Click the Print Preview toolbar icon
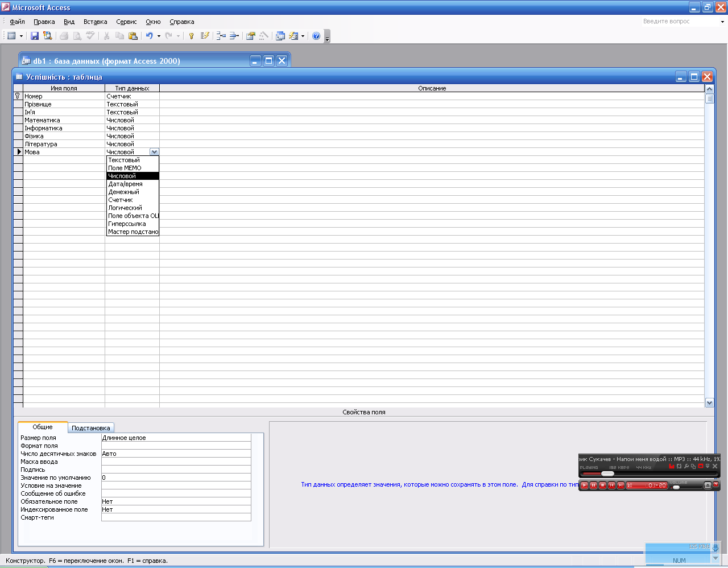 77,36
